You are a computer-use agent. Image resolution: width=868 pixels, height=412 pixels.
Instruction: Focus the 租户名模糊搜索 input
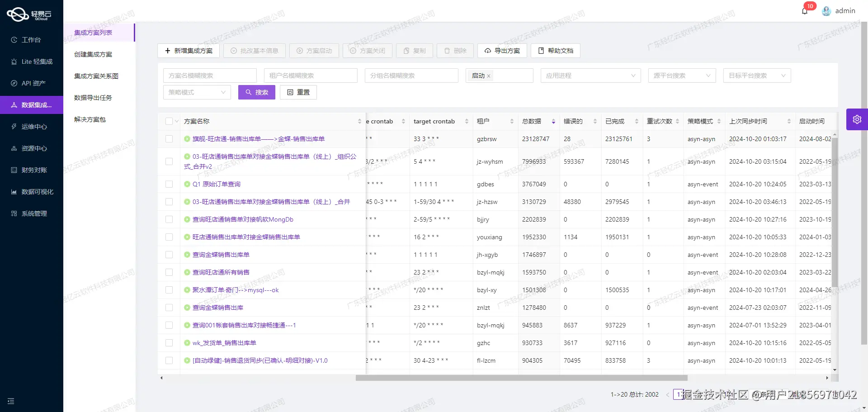311,76
